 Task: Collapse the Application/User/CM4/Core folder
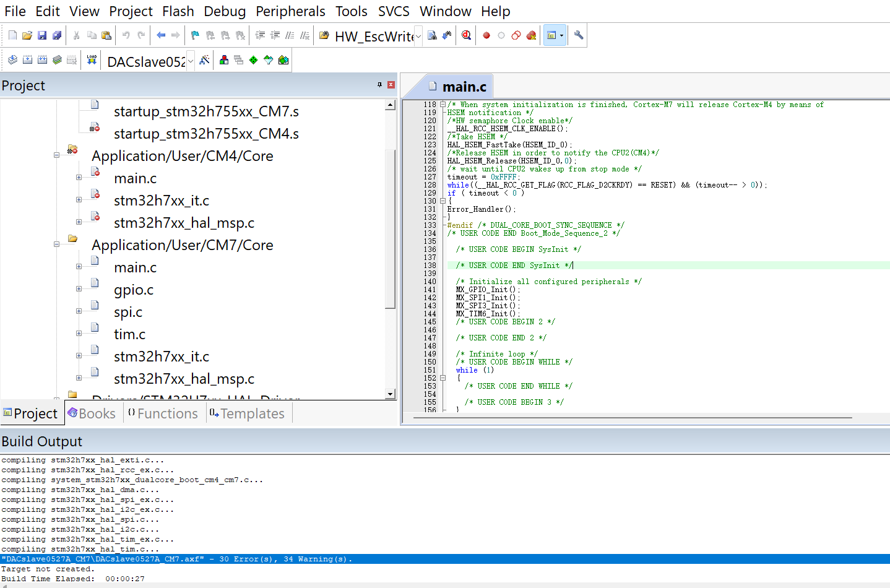[56, 155]
